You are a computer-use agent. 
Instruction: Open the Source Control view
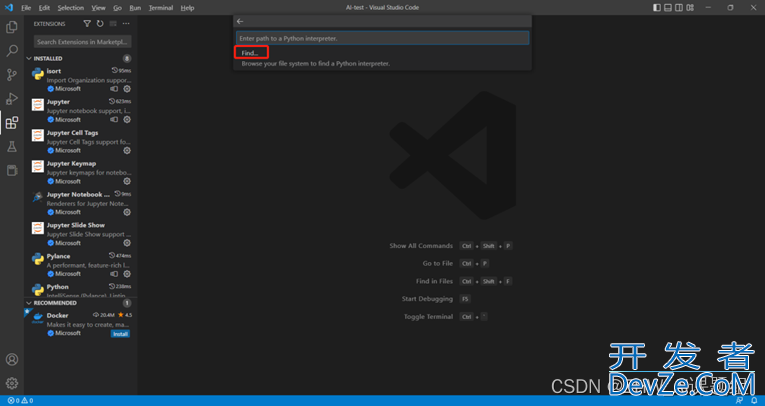(12, 75)
